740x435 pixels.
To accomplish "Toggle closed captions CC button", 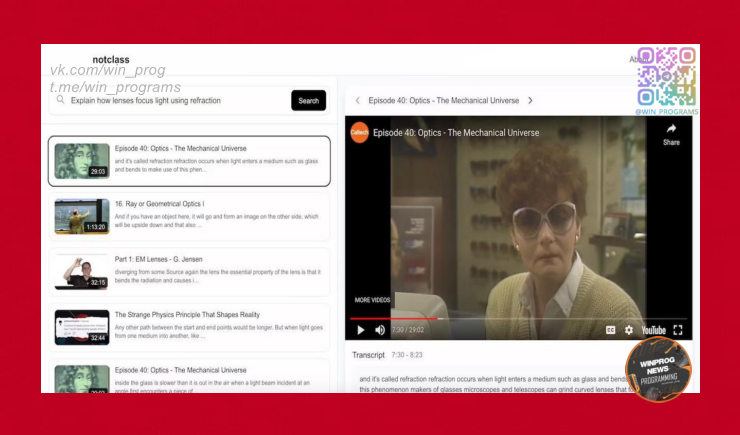I will (610, 330).
